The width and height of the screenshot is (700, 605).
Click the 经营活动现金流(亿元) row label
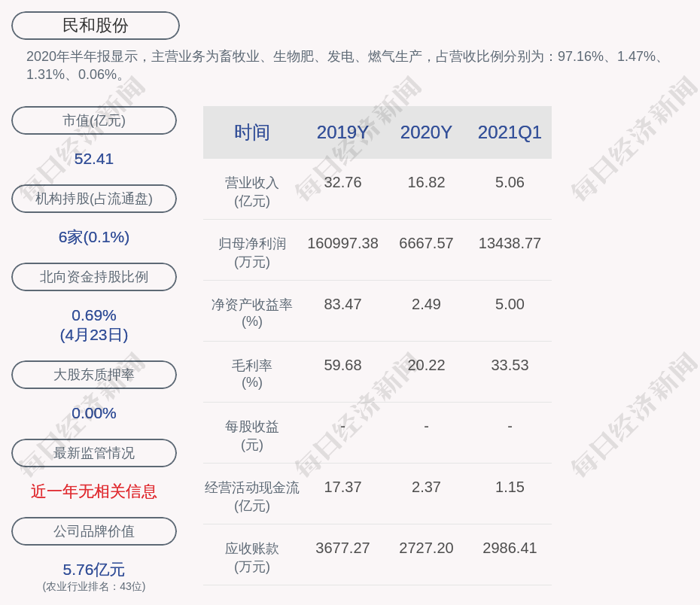[x=252, y=497]
